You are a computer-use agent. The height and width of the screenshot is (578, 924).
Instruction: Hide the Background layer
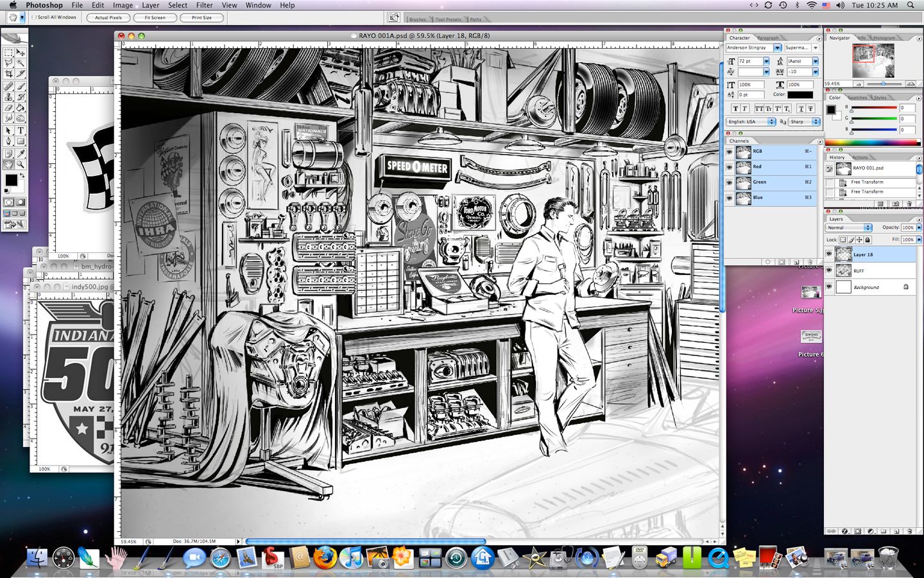coord(829,286)
